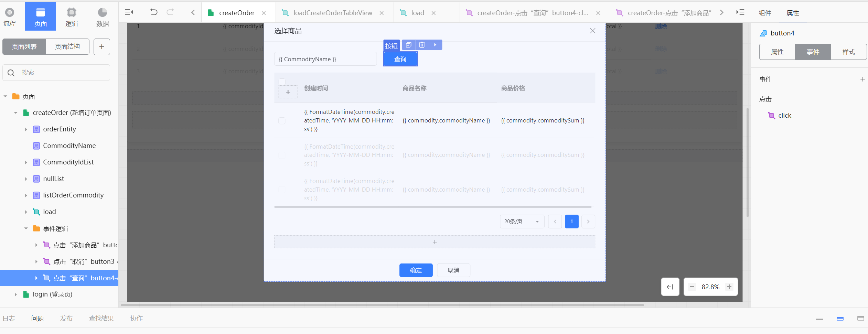Viewport: 868px width, 334px height.
Task: Open the 发布 bottom tab
Action: 66,319
